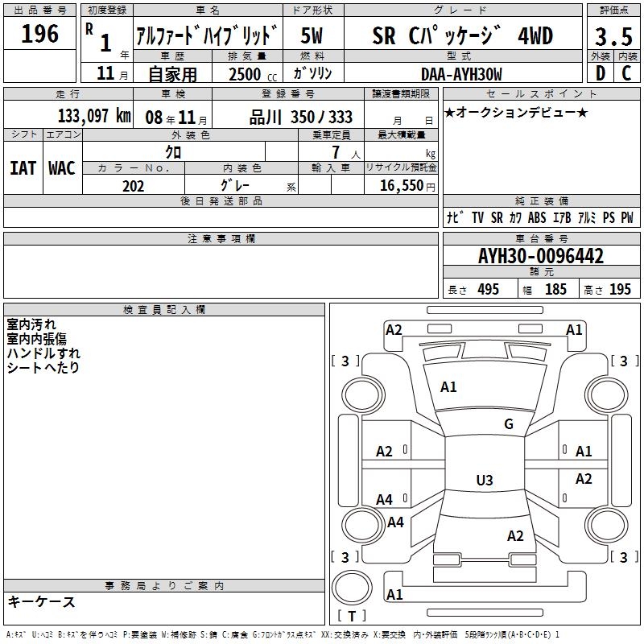Click the 譲渡書類期限 header
644x644 pixels.
coord(401,94)
